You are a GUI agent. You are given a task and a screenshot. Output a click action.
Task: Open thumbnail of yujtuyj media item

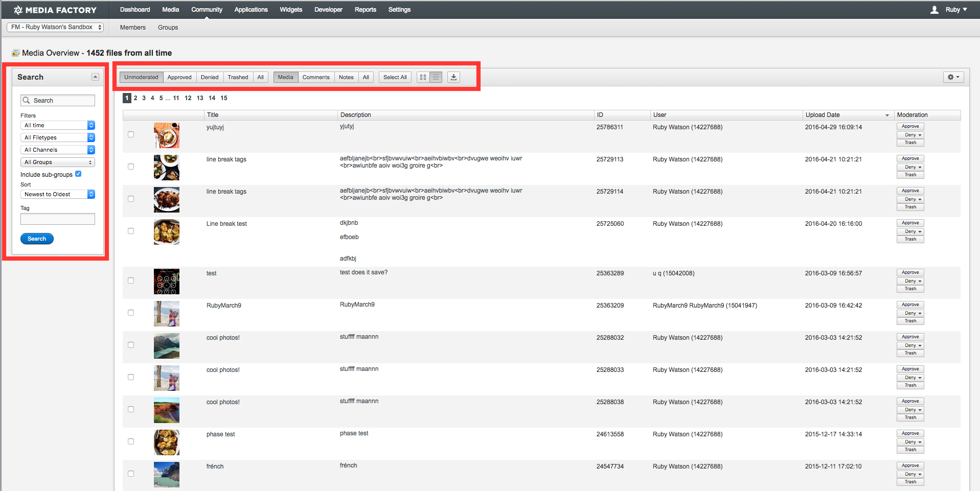coord(167,135)
